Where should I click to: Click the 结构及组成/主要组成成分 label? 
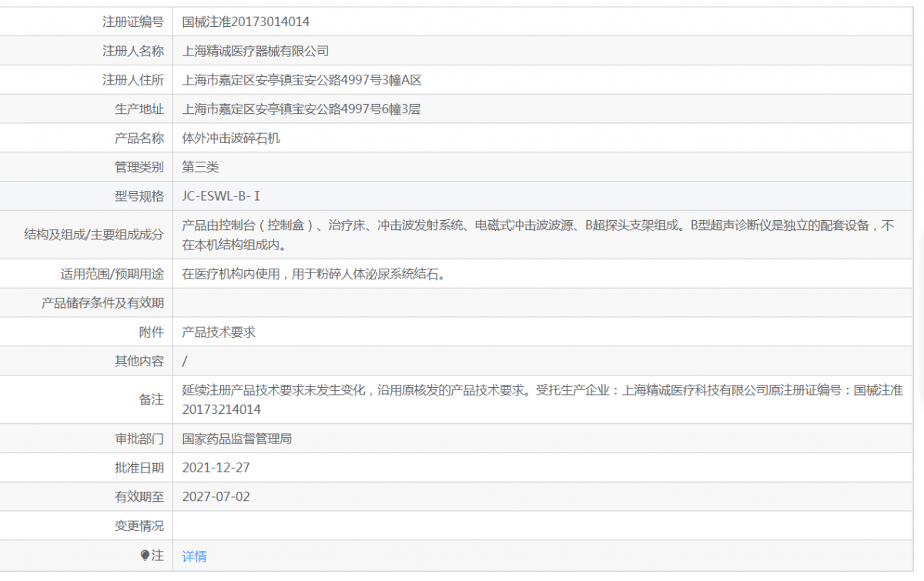(x=94, y=235)
